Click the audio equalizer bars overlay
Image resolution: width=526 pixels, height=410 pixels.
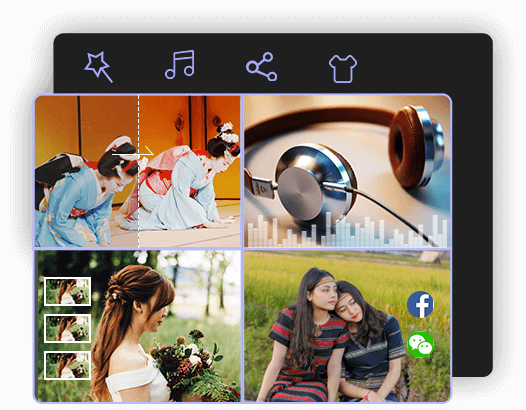click(347, 230)
